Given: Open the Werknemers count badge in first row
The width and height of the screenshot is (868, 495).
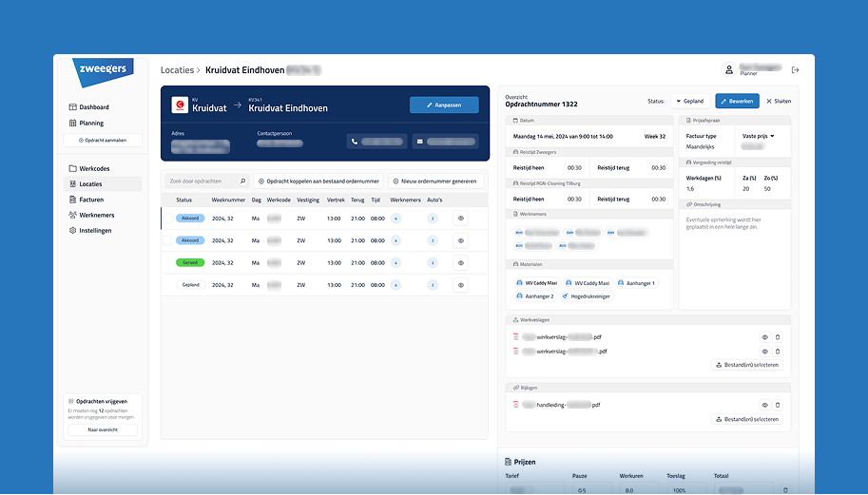Looking at the screenshot, I should pyautogui.click(x=395, y=218).
